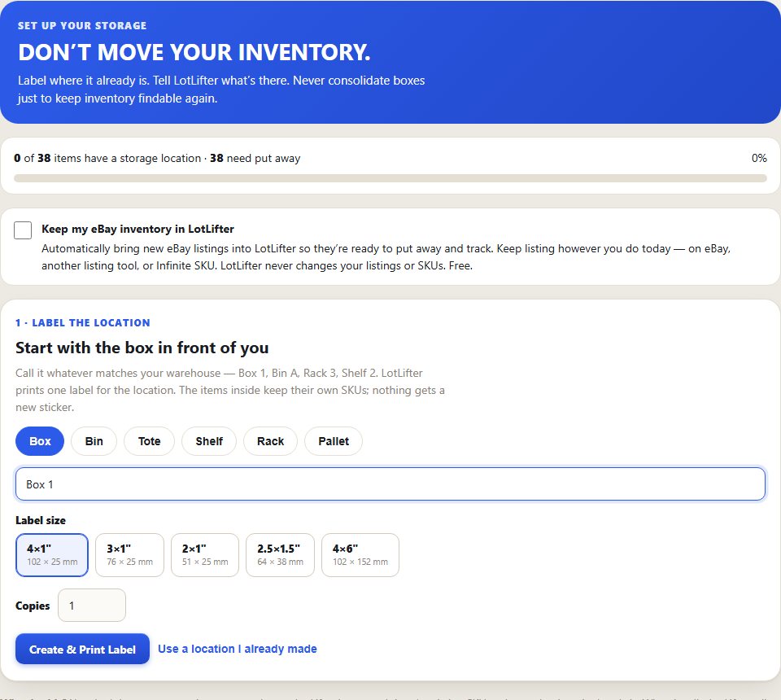Image resolution: width=781 pixels, height=700 pixels.
Task: Click the Label size caption
Action: pos(41,520)
